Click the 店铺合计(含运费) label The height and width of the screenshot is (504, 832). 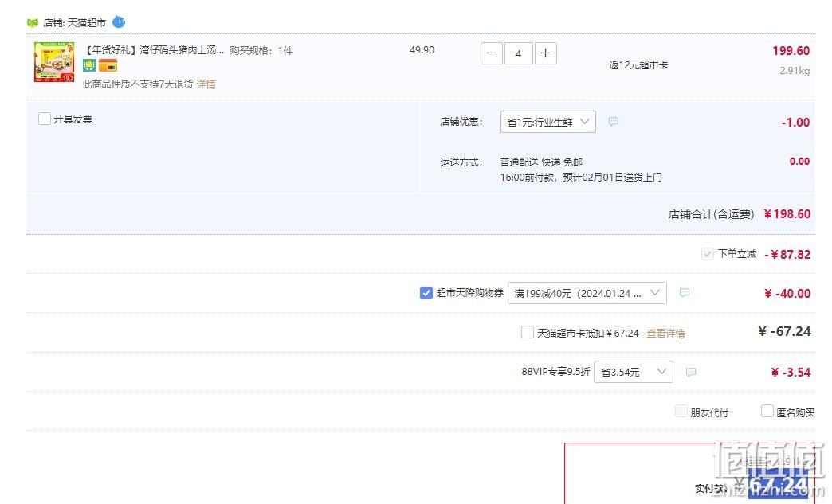pos(711,214)
